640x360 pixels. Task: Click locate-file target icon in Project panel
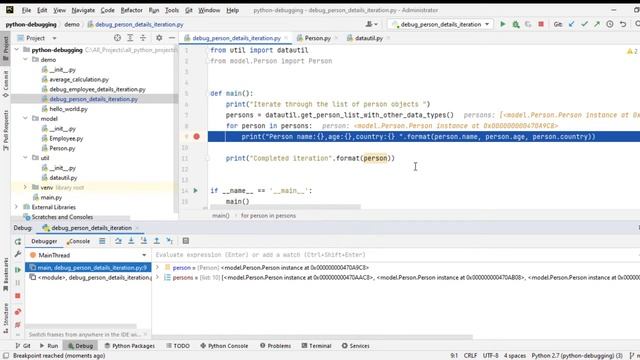coord(118,38)
